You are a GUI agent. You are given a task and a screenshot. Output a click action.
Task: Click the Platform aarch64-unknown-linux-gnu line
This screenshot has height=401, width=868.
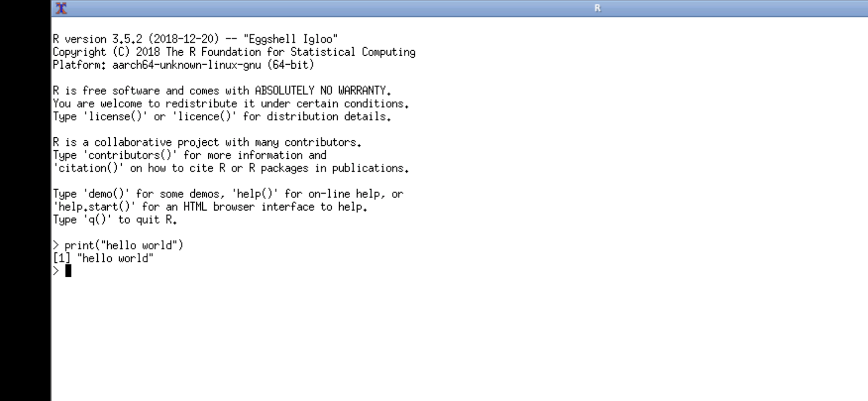tap(183, 65)
